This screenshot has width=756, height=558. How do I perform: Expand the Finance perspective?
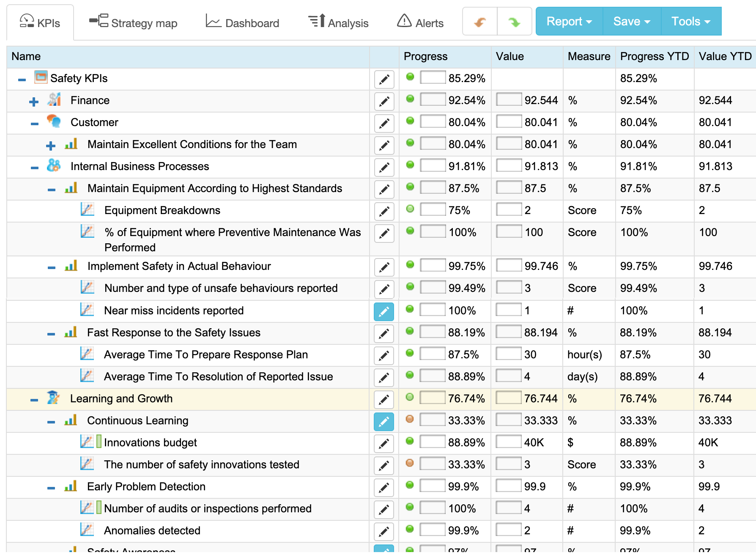click(33, 100)
